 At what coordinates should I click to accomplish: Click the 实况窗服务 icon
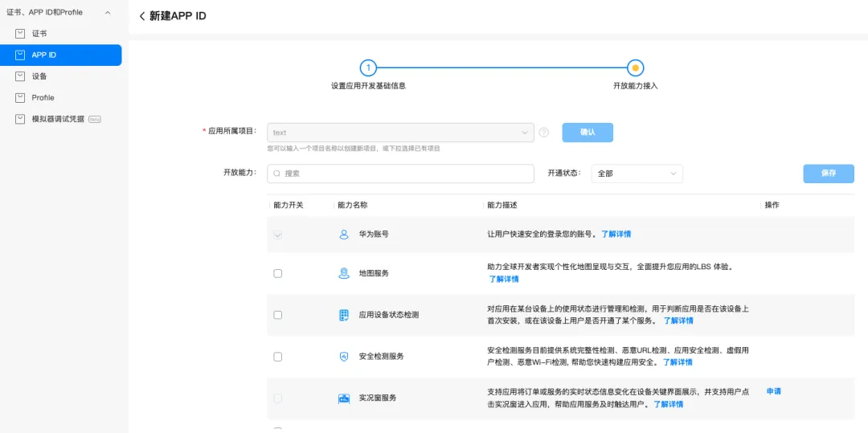tap(344, 398)
